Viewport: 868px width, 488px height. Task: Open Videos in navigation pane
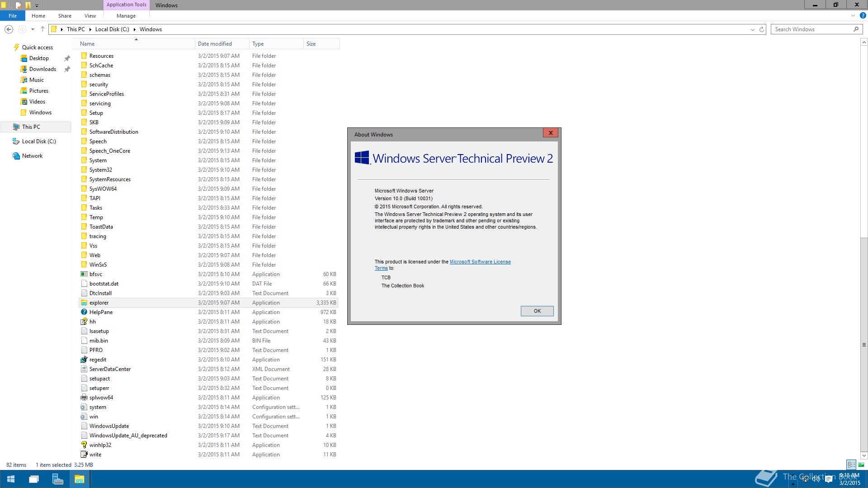coord(37,102)
